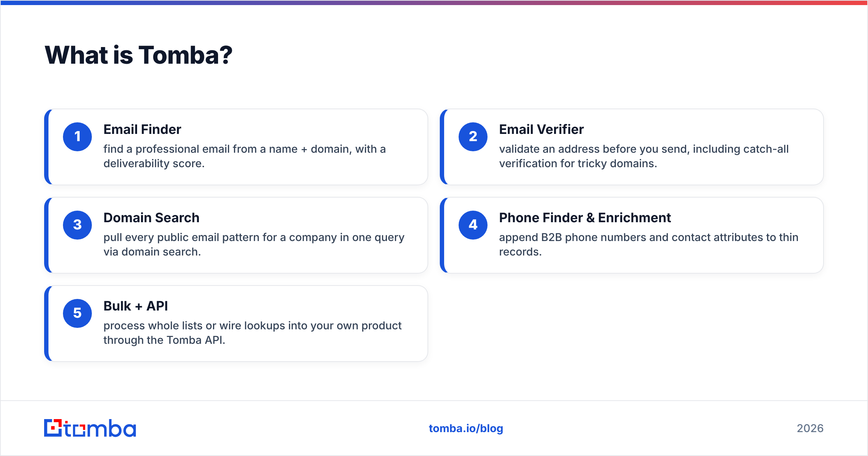Viewport: 868px width, 456px height.
Task: Click the number 1 circle badge
Action: click(77, 137)
